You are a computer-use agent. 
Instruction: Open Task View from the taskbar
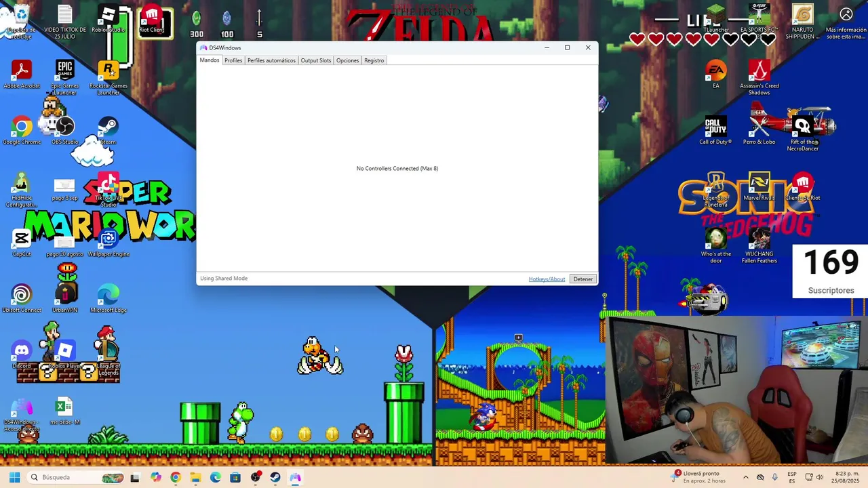pos(135,477)
